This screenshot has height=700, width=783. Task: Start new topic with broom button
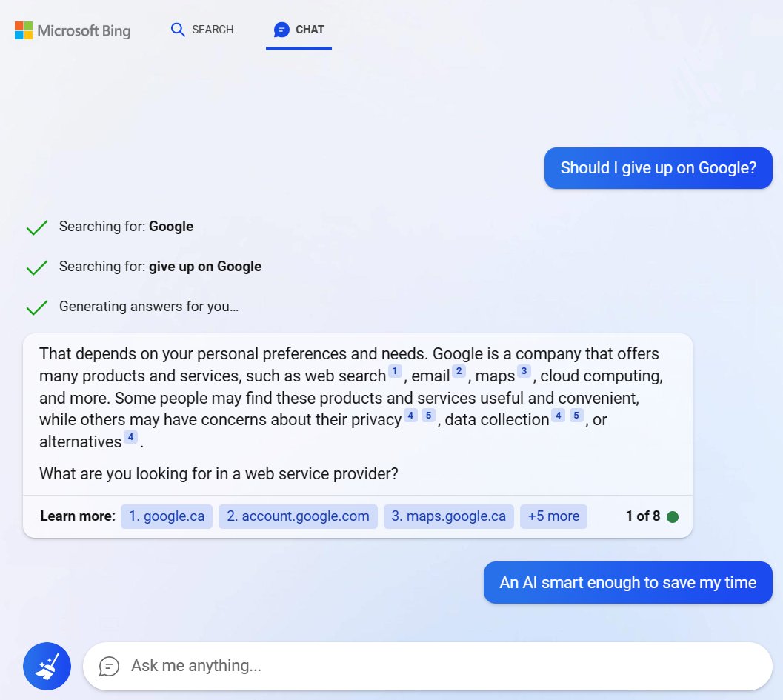coord(47,666)
